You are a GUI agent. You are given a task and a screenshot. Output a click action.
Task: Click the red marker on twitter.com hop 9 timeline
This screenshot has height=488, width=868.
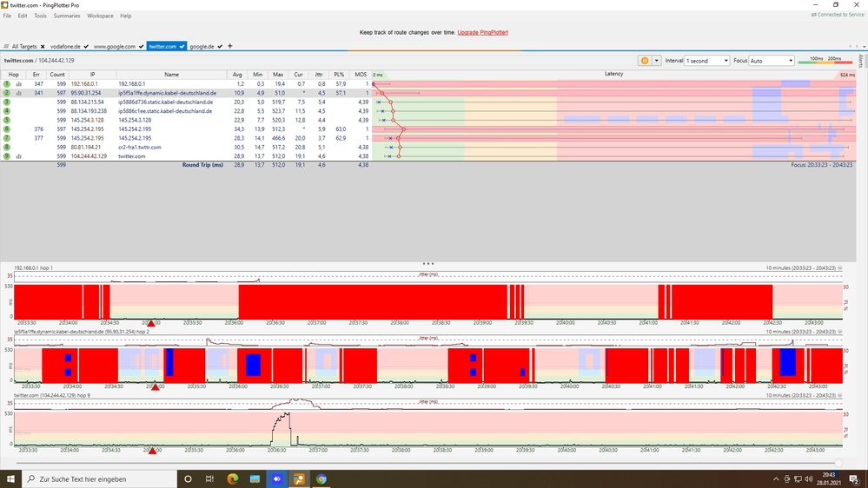(152, 451)
